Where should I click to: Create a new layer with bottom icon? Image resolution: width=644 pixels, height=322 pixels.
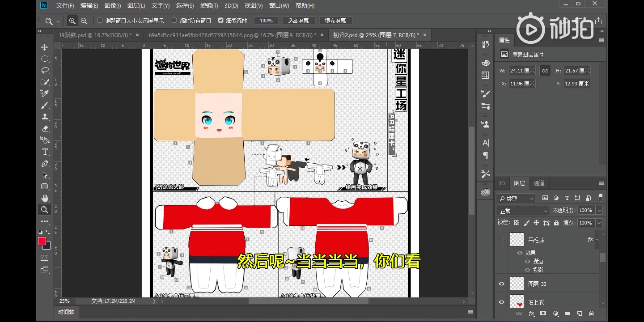click(x=579, y=314)
